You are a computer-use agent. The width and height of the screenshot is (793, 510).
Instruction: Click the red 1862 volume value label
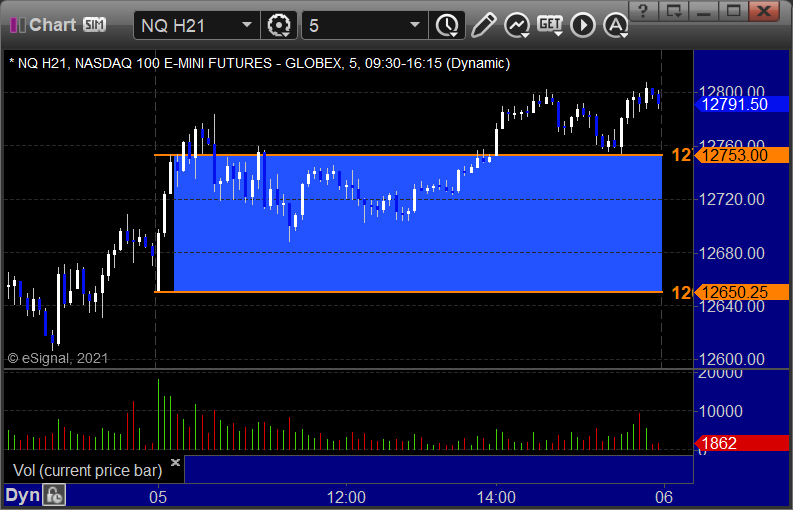[742, 443]
